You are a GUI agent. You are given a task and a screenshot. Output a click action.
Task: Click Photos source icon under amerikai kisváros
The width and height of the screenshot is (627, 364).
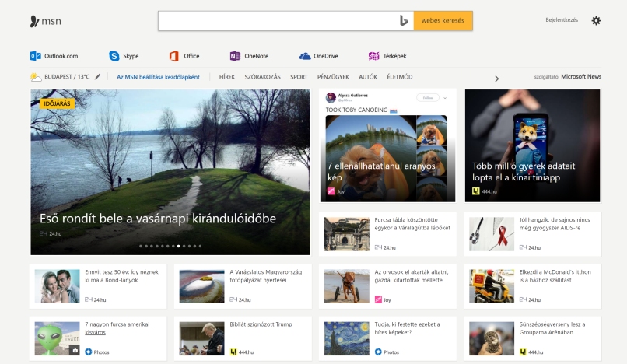pyautogui.click(x=89, y=352)
